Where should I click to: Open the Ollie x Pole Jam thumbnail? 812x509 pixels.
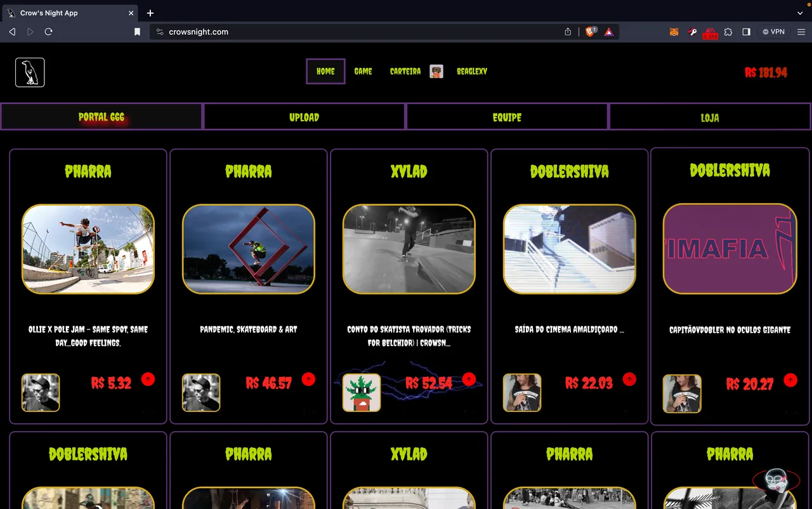click(x=88, y=249)
